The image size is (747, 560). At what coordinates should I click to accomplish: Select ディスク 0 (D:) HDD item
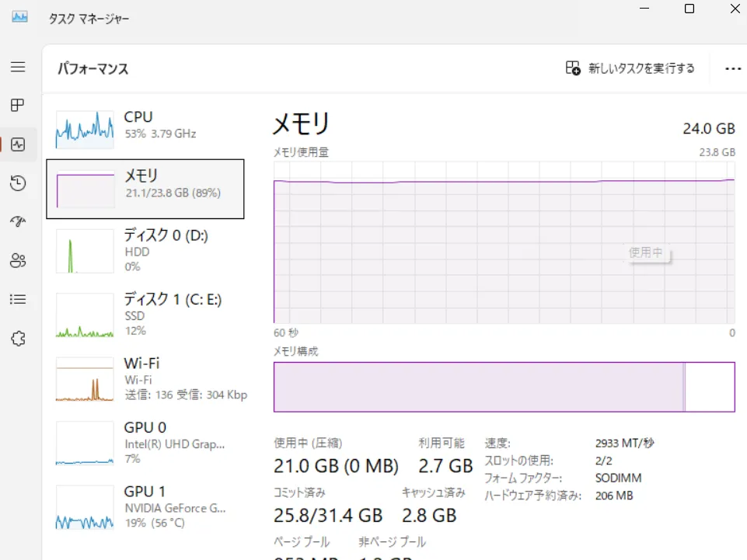(x=146, y=250)
